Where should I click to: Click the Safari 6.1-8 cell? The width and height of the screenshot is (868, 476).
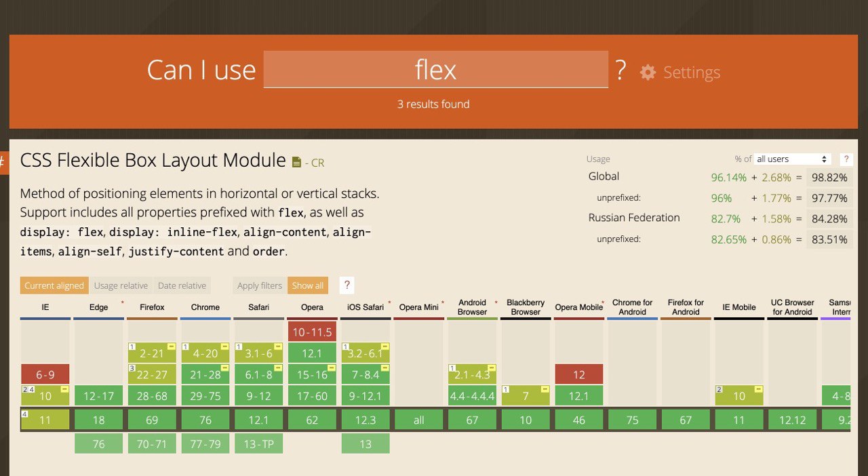click(258, 374)
